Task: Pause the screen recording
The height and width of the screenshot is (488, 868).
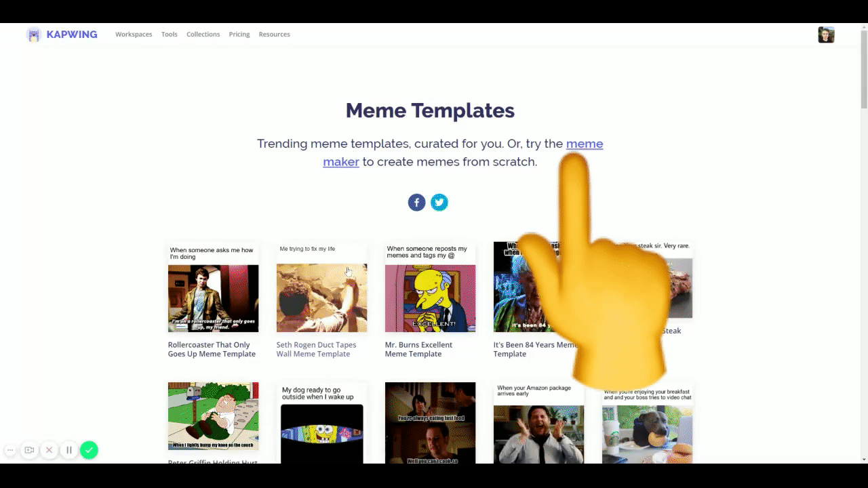Action: [x=68, y=450]
